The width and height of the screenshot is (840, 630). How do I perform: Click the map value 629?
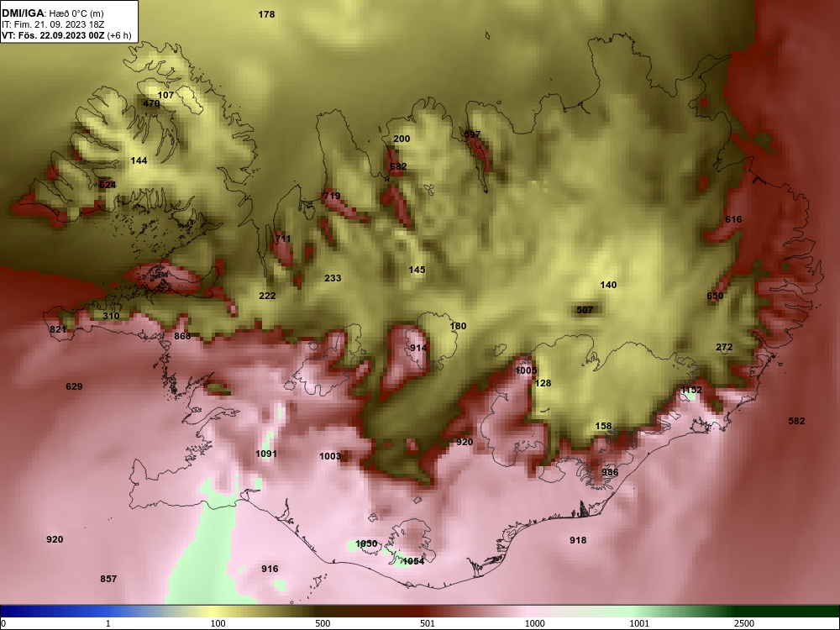point(74,386)
